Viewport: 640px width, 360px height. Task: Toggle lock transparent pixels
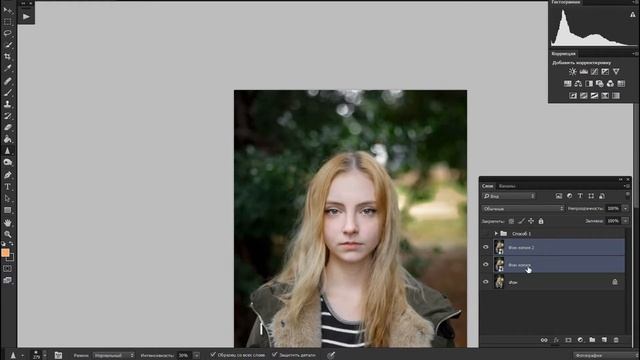click(x=511, y=221)
